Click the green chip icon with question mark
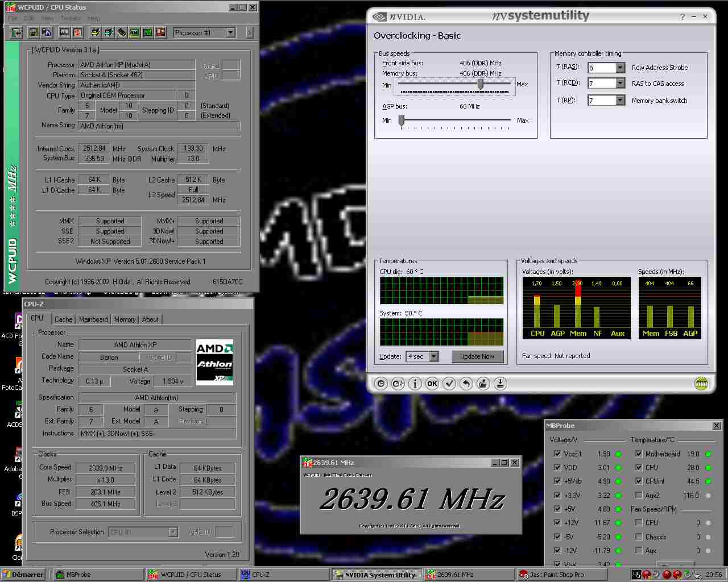This screenshot has height=582, width=728. (x=148, y=32)
